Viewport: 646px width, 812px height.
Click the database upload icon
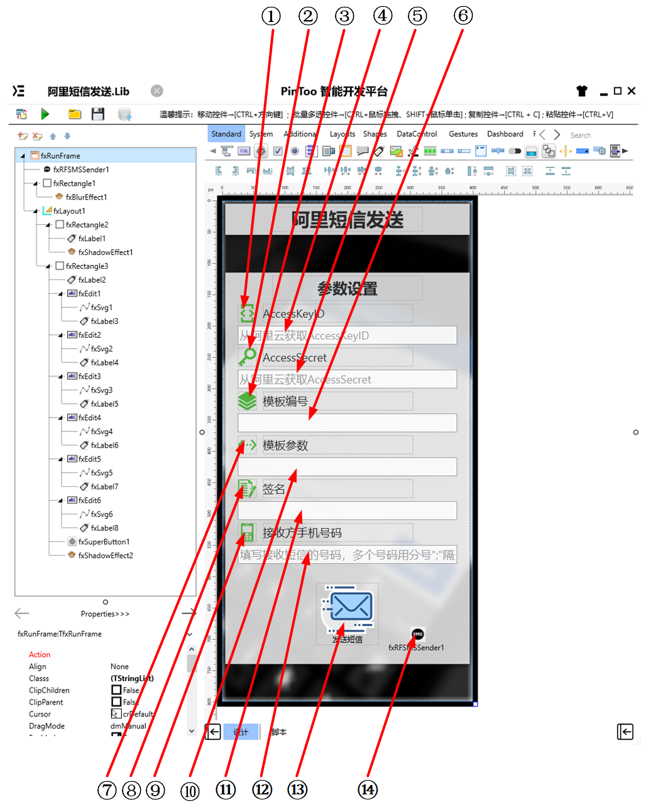124,114
